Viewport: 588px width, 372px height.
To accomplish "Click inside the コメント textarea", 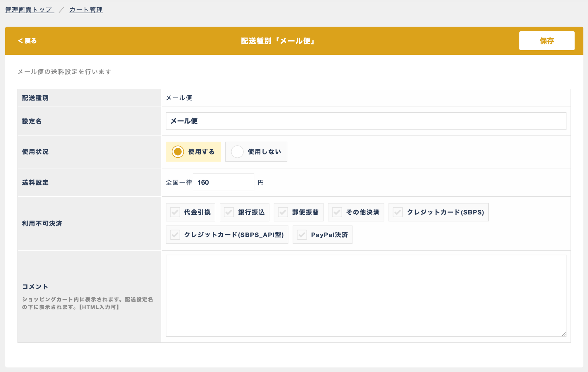I will 366,296.
